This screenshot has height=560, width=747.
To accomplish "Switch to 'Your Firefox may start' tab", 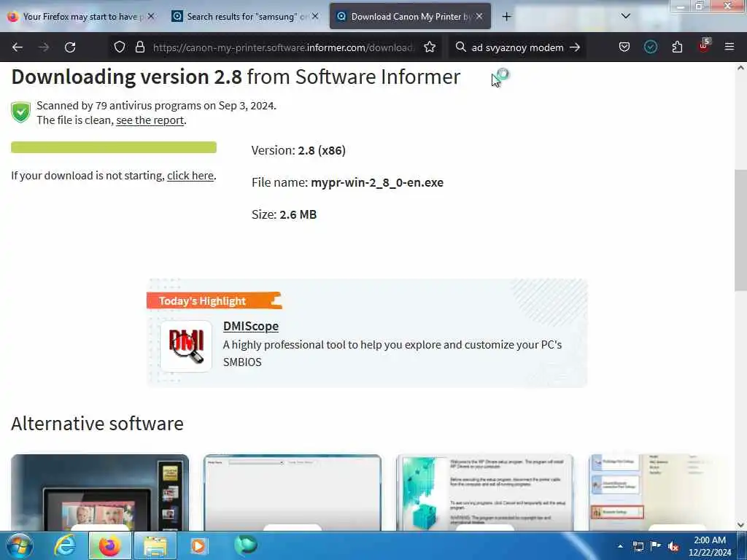I will point(81,17).
